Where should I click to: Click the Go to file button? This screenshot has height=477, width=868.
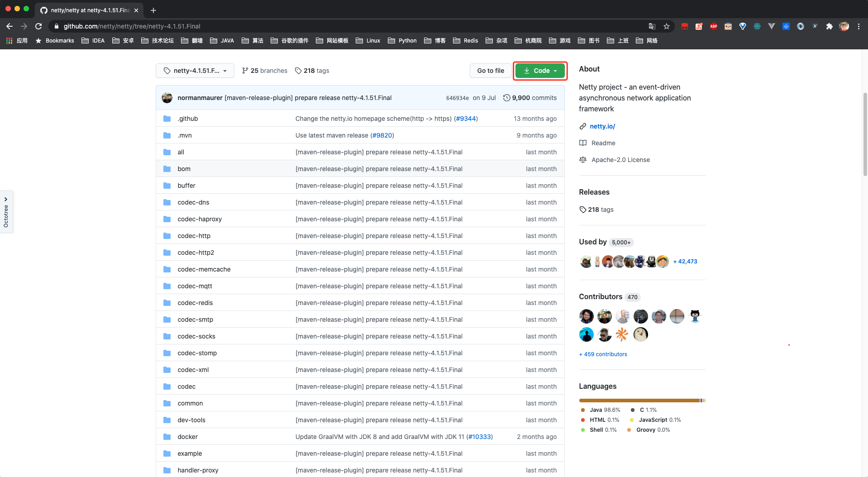pos(491,71)
